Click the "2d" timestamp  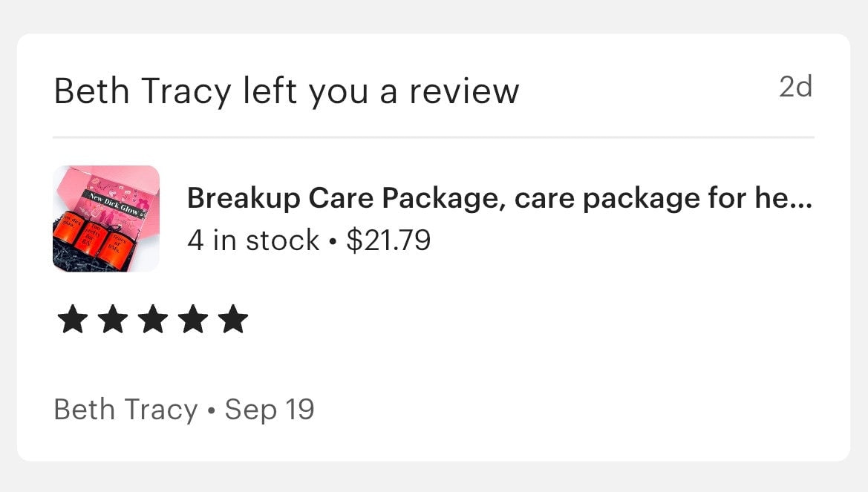click(x=795, y=88)
